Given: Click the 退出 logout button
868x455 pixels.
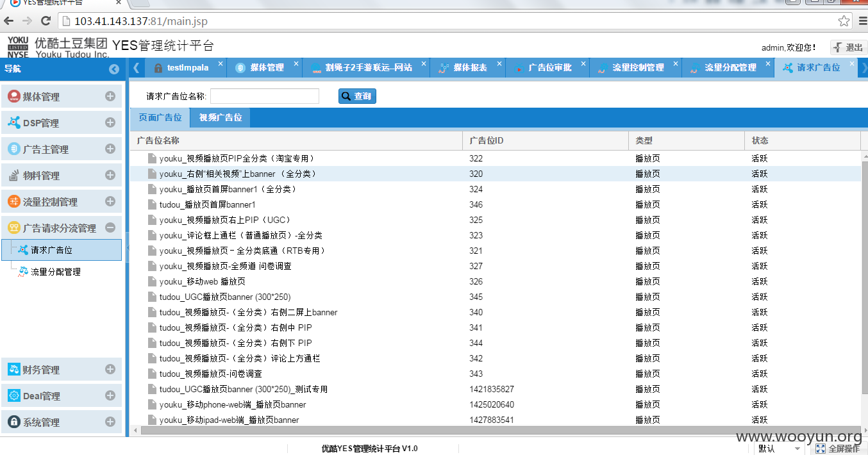Looking at the screenshot, I should tap(849, 47).
